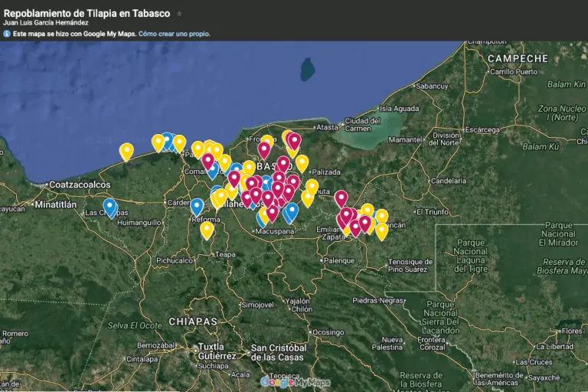Star the Repoblamiento de Tilapia map
Screen dimensions: 588x392
pos(179,14)
